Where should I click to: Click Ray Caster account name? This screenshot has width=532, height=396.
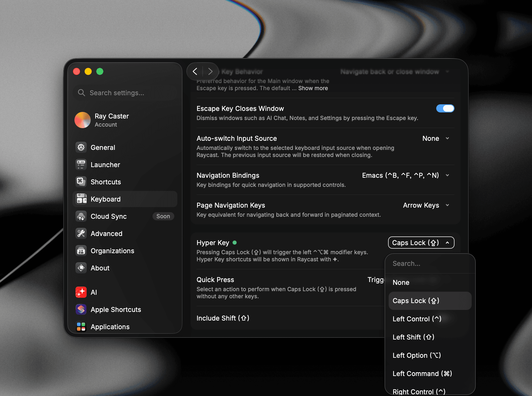pos(112,116)
